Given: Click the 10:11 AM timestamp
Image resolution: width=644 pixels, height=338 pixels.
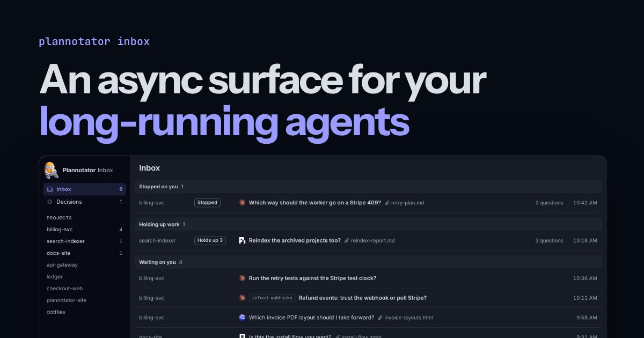Looking at the screenshot, I should [x=585, y=298].
